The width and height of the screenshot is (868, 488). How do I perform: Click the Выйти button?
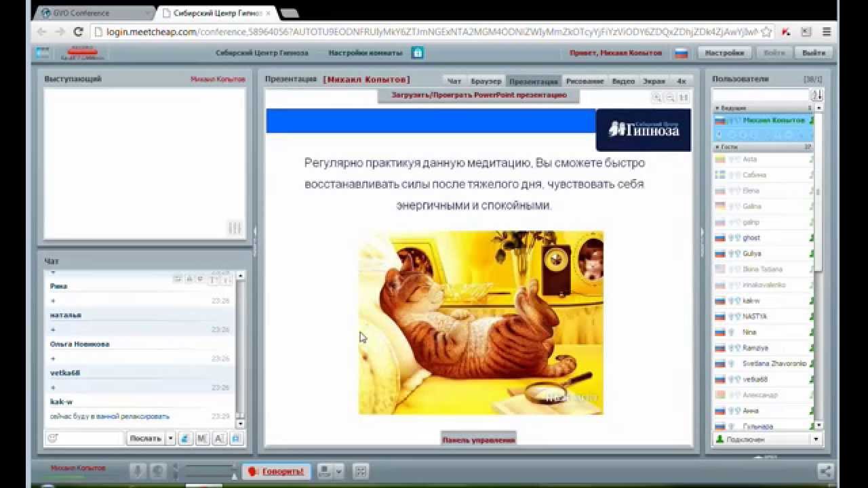(x=813, y=53)
